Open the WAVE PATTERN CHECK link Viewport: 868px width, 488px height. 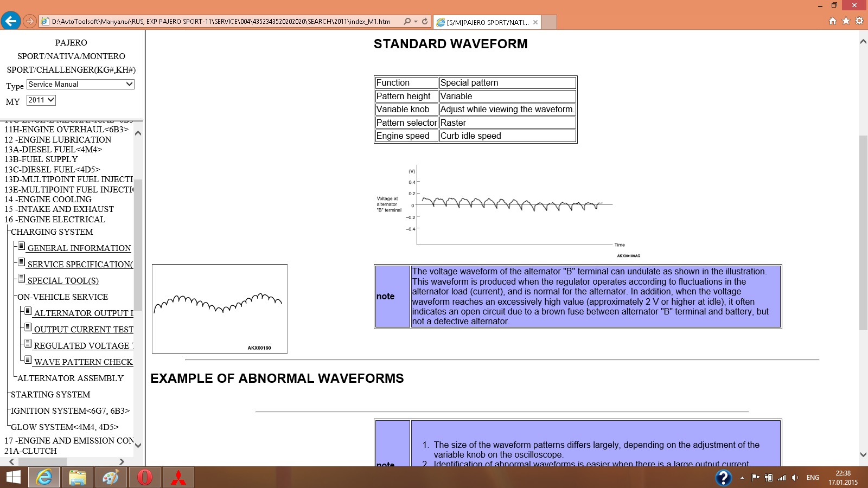(x=83, y=362)
